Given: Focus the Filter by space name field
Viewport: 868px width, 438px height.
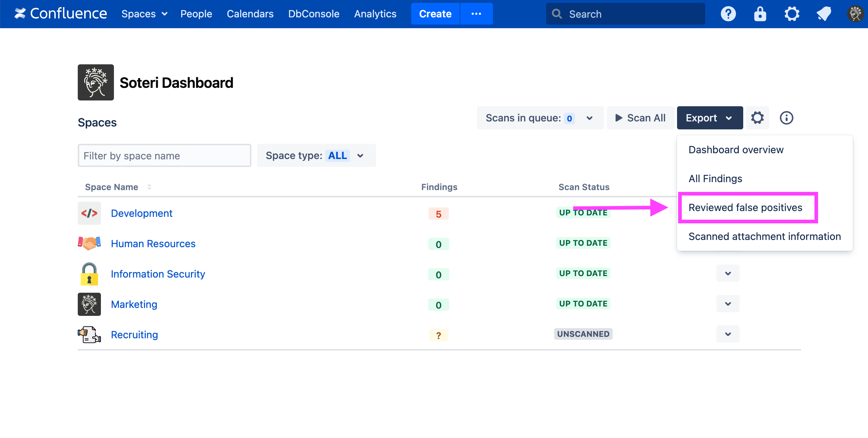Looking at the screenshot, I should 164,155.
